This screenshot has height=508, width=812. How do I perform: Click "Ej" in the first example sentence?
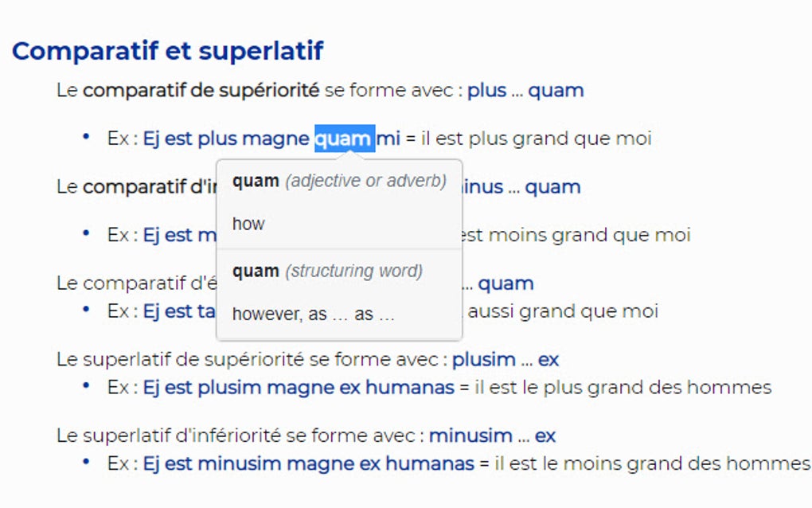151,139
